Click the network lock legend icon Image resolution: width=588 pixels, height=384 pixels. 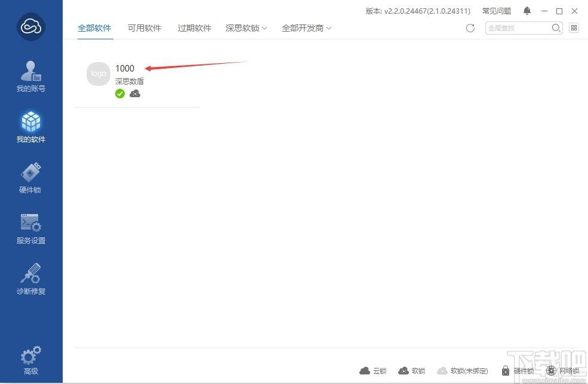[x=551, y=371]
